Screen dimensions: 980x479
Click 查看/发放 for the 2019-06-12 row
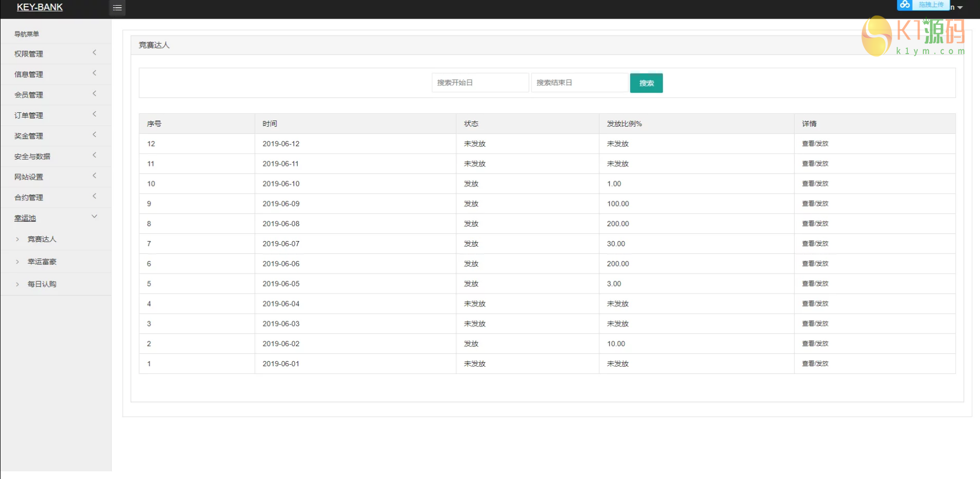[815, 144]
